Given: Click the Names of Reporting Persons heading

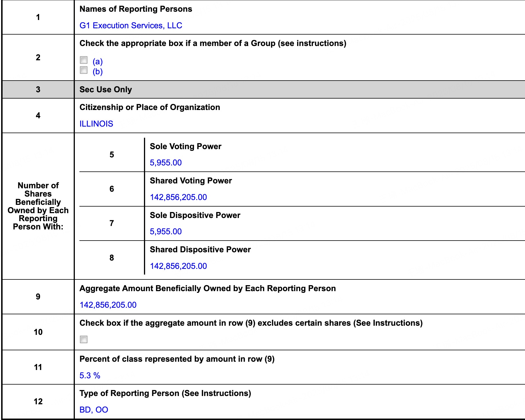Looking at the screenshot, I should [x=136, y=9].
